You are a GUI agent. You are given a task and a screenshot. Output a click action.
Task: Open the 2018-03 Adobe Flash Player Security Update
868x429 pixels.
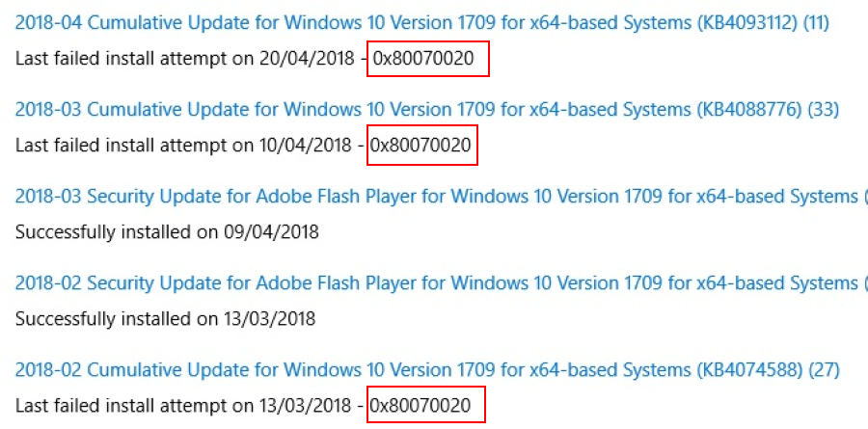click(434, 197)
